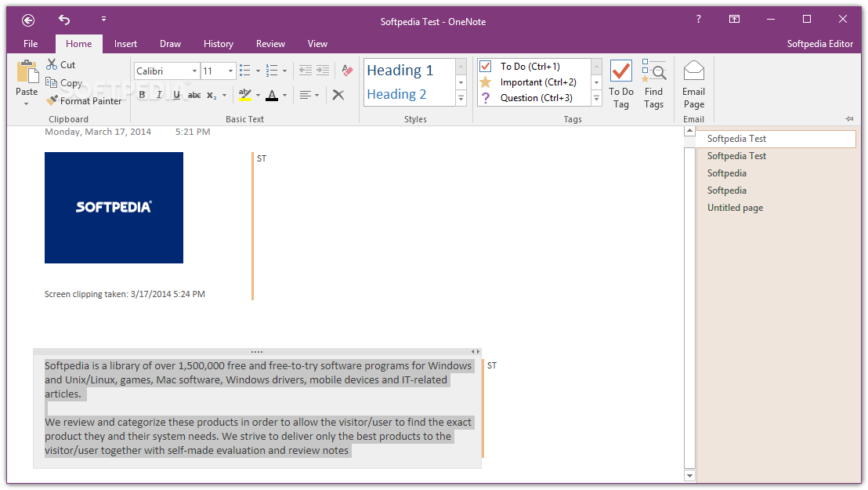Viewport: 868px width, 490px height.
Task: Apply yellow text highlight color
Action: [245, 95]
